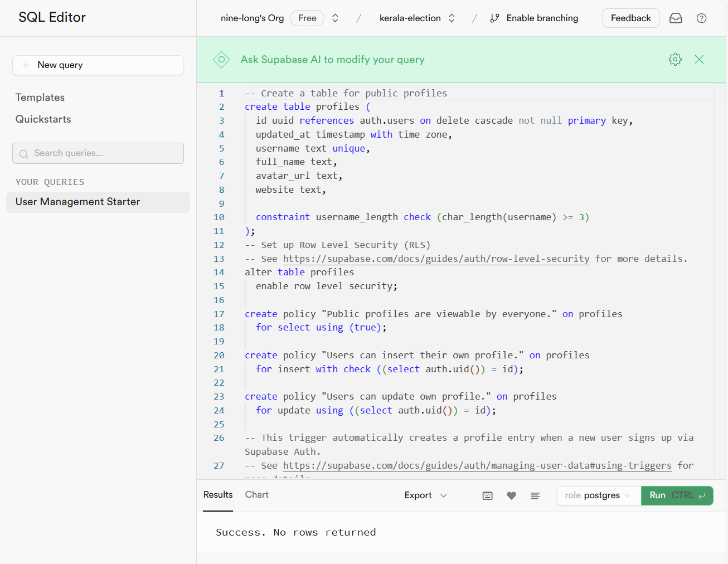Viewport: 728px width, 564px height.
Task: Switch to the Chart tab
Action: (257, 495)
